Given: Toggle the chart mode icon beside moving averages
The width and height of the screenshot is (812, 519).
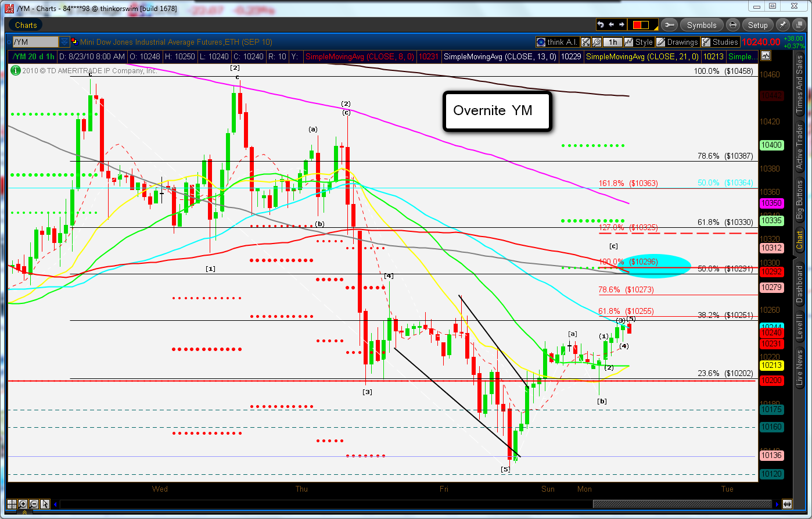Looking at the screenshot, I should pos(766,56).
